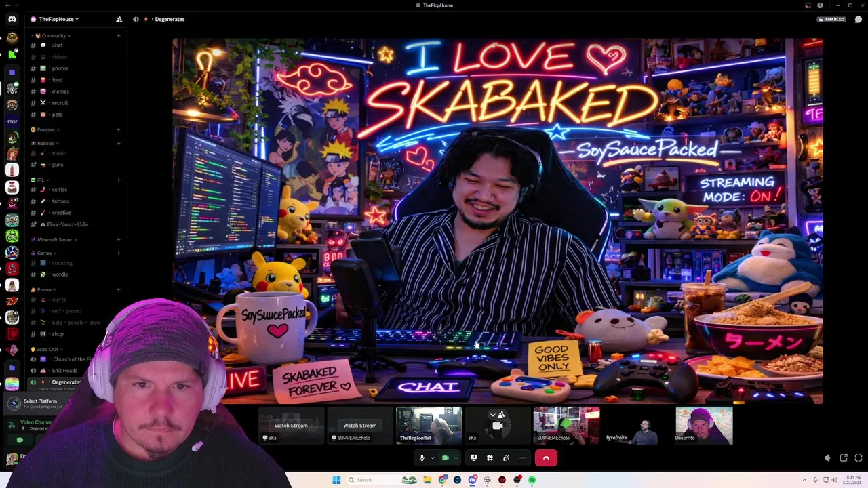The height and width of the screenshot is (488, 868).
Task: Enter full screen mode for the call
Action: [858, 458]
